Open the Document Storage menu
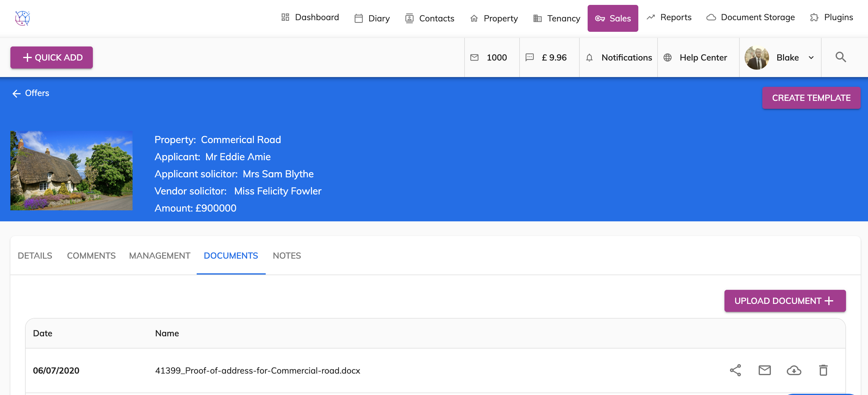 pyautogui.click(x=750, y=17)
